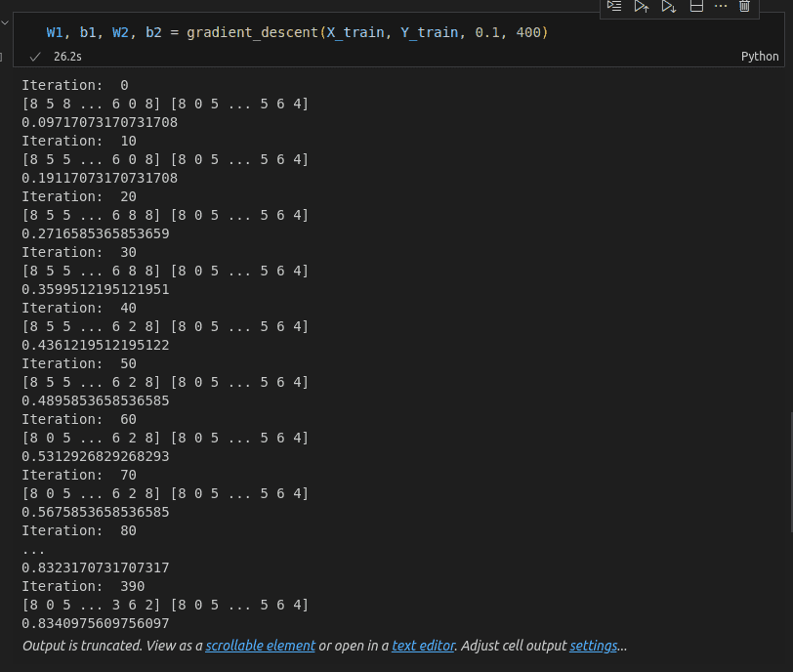
Task: Change cell language mode from Python
Action: tap(760, 57)
